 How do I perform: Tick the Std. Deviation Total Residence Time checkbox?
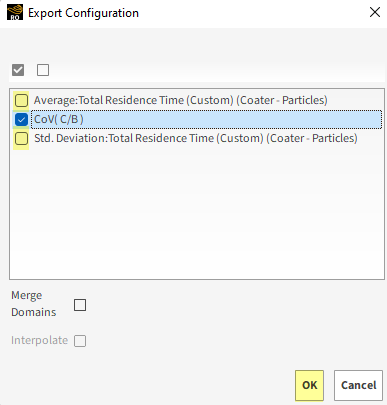[21, 138]
